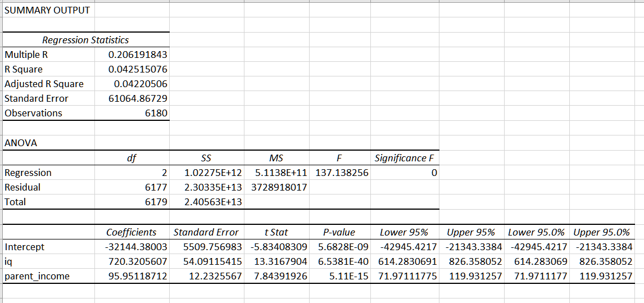This screenshot has width=644, height=303.
Task: Click Regression SS value 1.02275E+12
Action: 207,173
